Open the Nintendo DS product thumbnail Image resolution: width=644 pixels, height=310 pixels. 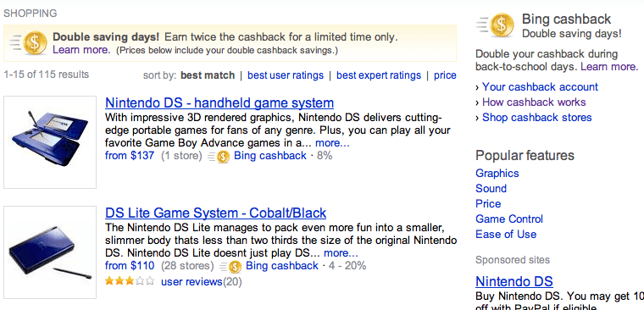point(50,142)
